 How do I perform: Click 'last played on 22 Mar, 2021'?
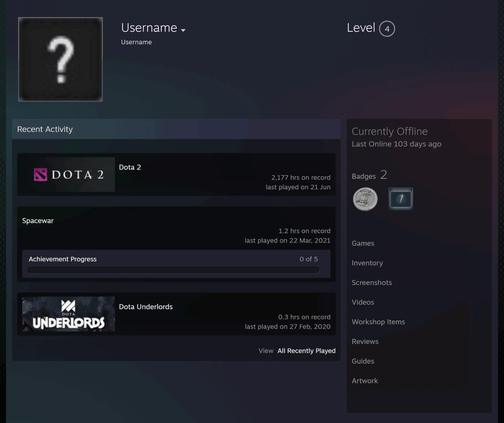click(287, 240)
